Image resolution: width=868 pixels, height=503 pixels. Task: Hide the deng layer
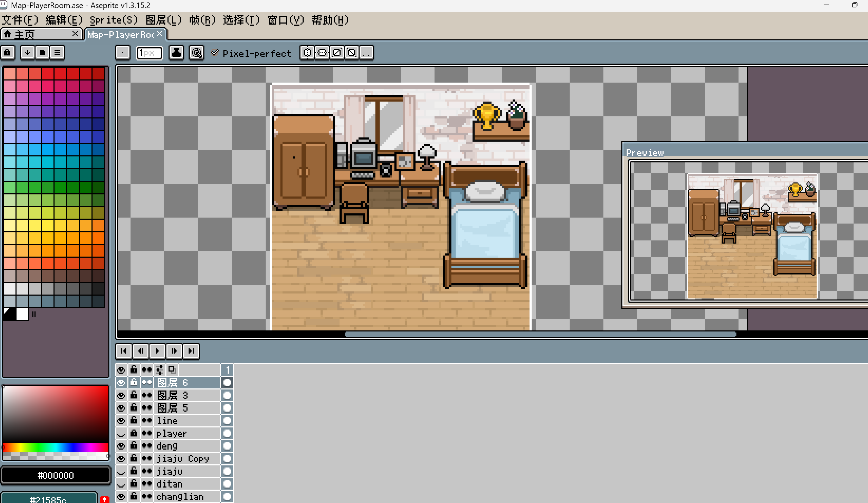click(x=121, y=446)
